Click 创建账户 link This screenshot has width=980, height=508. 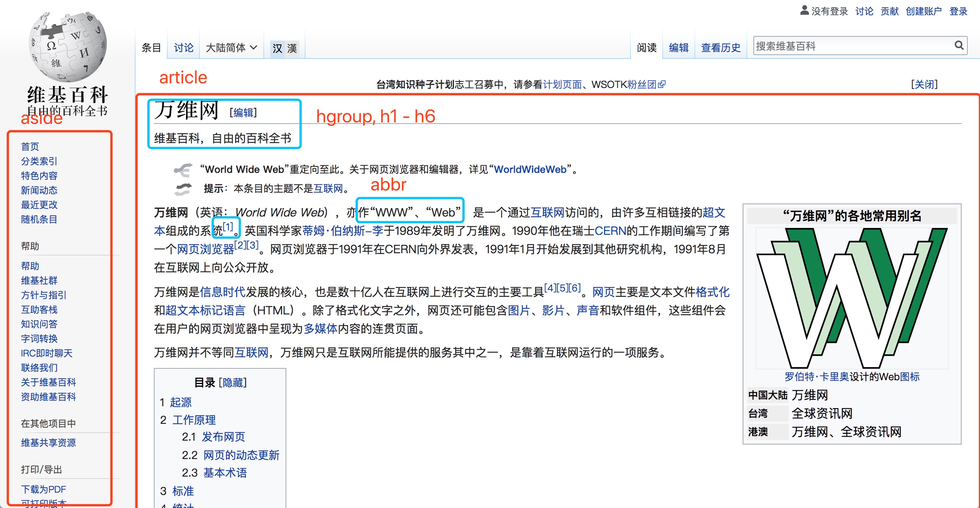click(x=924, y=11)
